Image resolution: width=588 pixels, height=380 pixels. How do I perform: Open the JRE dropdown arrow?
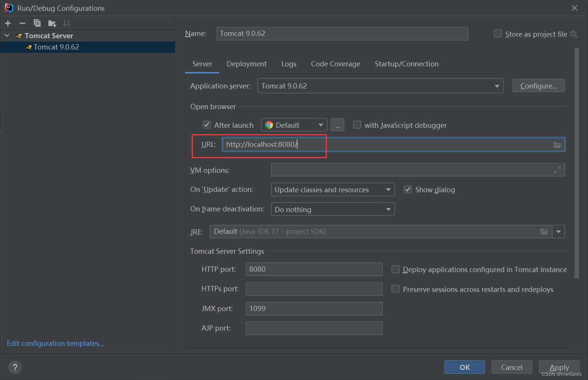tap(558, 232)
